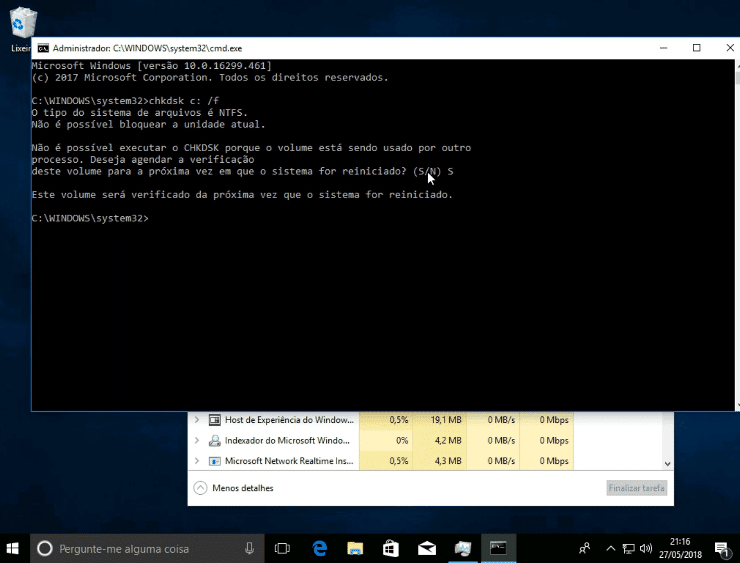Click the 19,1 MB memory value
740x563 pixels.
[x=446, y=420]
